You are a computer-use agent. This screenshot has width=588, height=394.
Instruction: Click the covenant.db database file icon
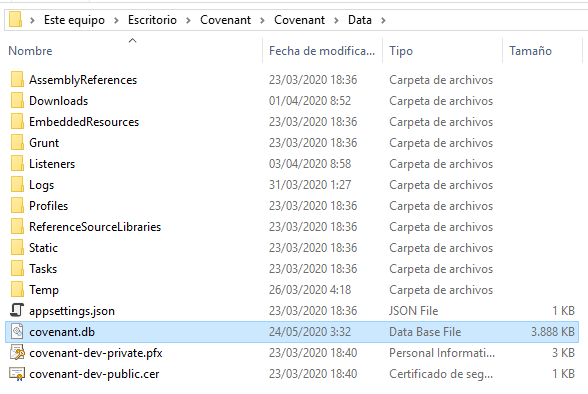pos(17,331)
